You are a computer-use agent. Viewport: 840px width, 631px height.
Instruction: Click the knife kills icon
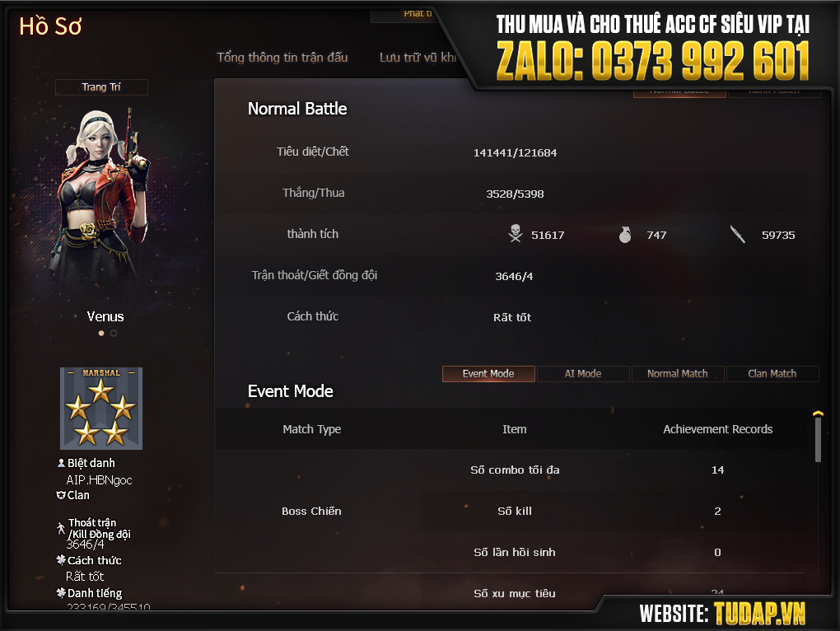click(738, 234)
